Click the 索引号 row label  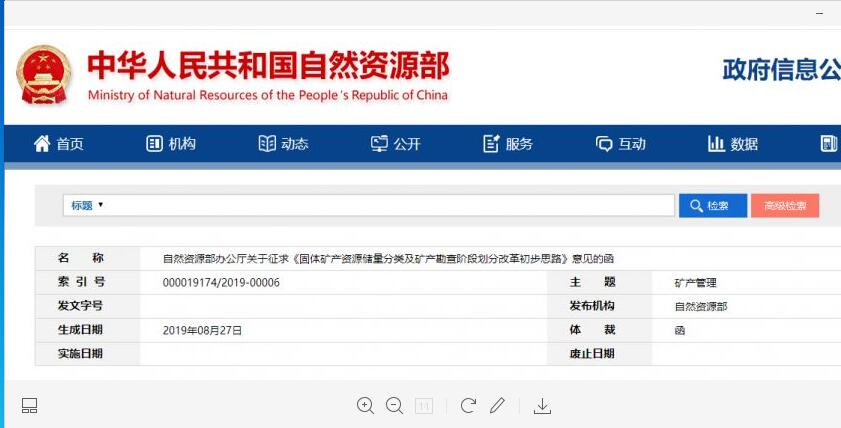pyautogui.click(x=81, y=282)
